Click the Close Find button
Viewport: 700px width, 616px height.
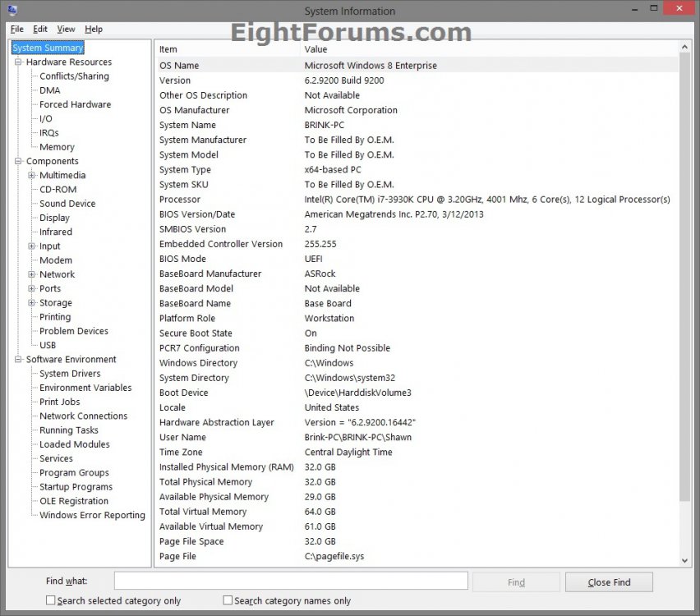609,582
